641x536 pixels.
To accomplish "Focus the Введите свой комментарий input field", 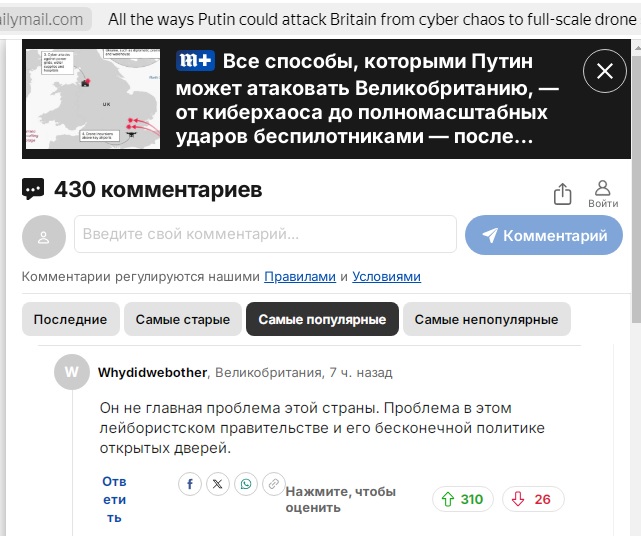I will coord(265,234).
